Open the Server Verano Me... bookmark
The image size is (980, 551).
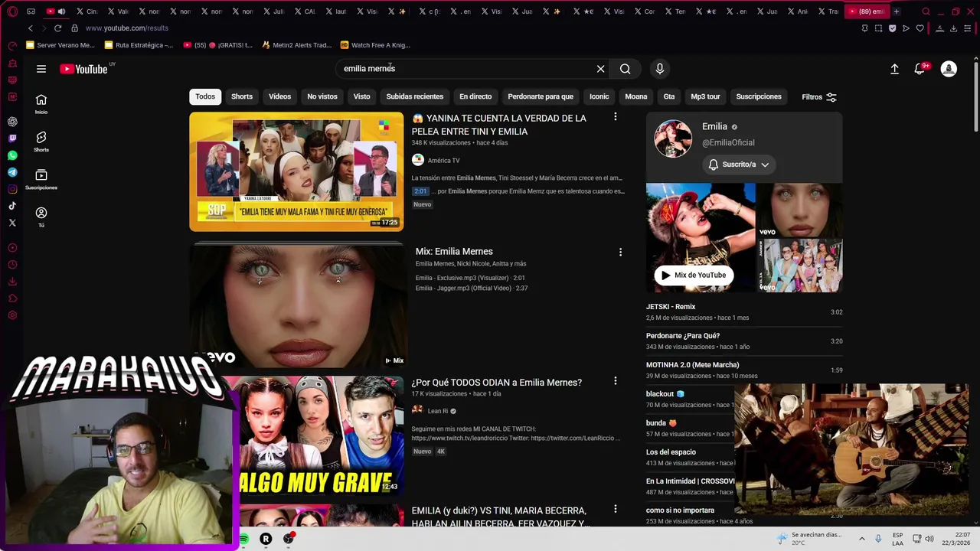60,45
